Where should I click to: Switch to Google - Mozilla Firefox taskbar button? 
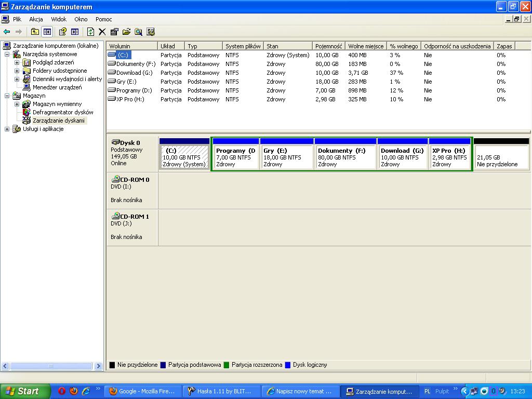click(142, 391)
